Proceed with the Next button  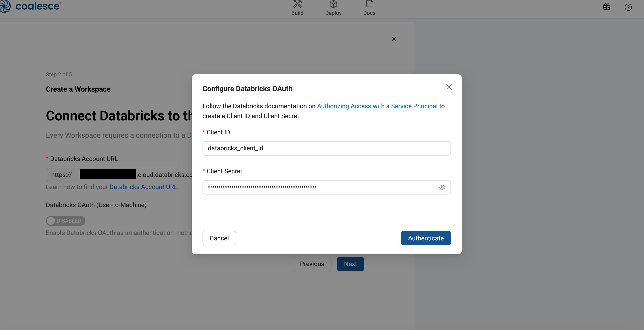pos(350,264)
